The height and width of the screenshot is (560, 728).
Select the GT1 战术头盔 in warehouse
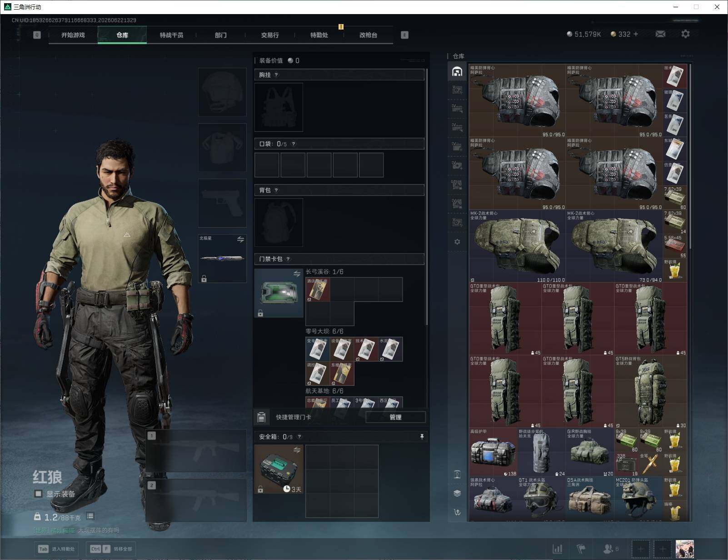(x=542, y=499)
